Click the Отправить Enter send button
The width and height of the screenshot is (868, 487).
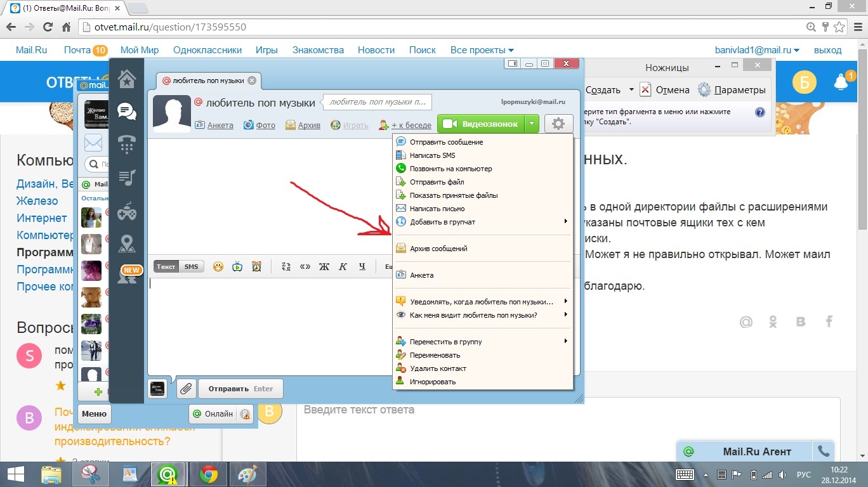[x=240, y=389]
